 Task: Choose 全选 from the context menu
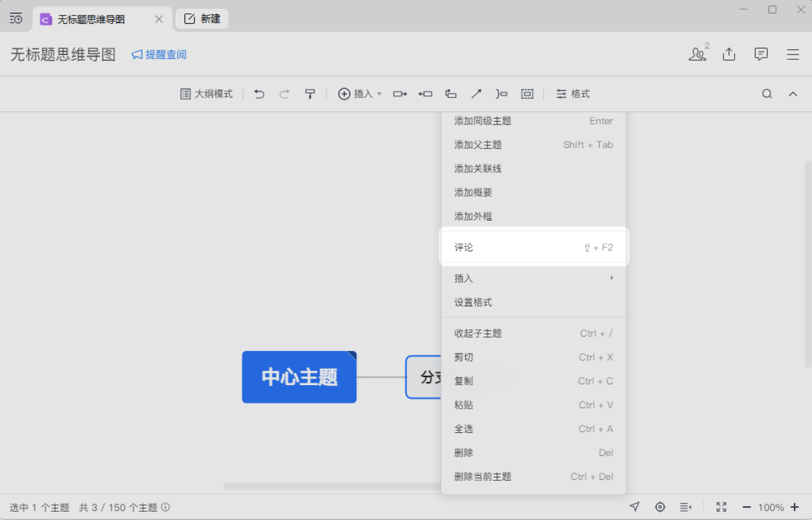(534, 429)
